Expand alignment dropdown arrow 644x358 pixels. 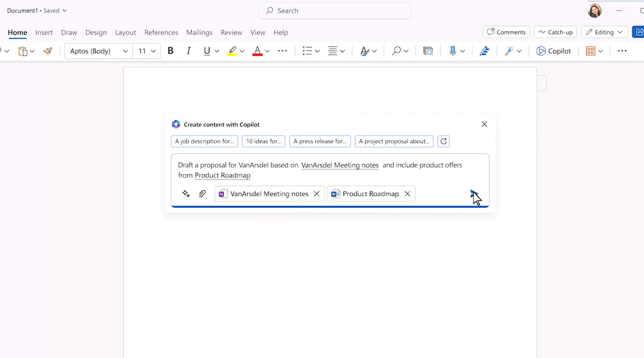[342, 51]
